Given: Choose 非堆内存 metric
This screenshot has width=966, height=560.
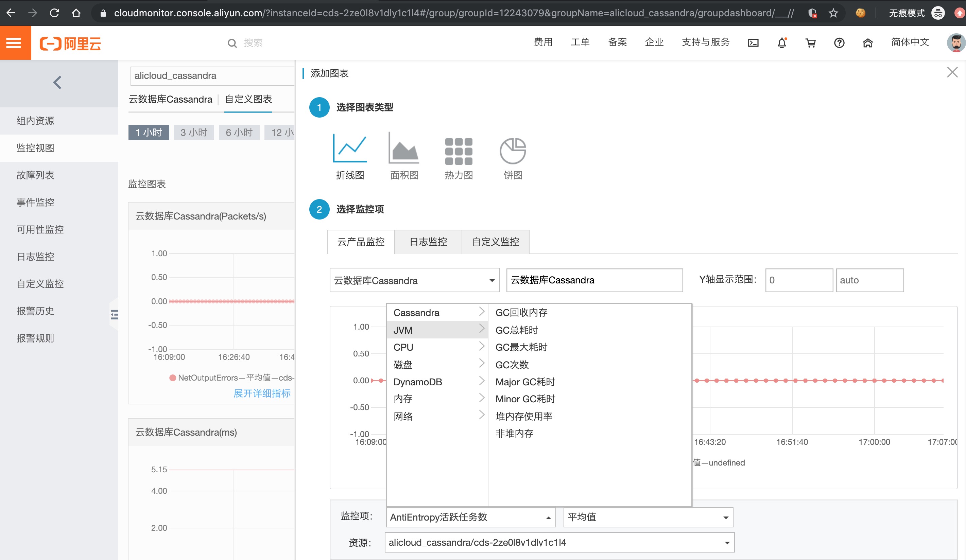Looking at the screenshot, I should [x=514, y=433].
